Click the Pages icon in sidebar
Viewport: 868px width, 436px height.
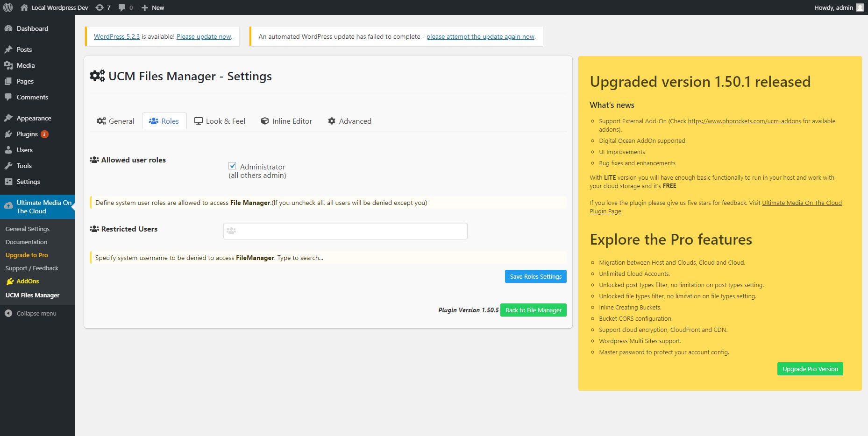8,81
